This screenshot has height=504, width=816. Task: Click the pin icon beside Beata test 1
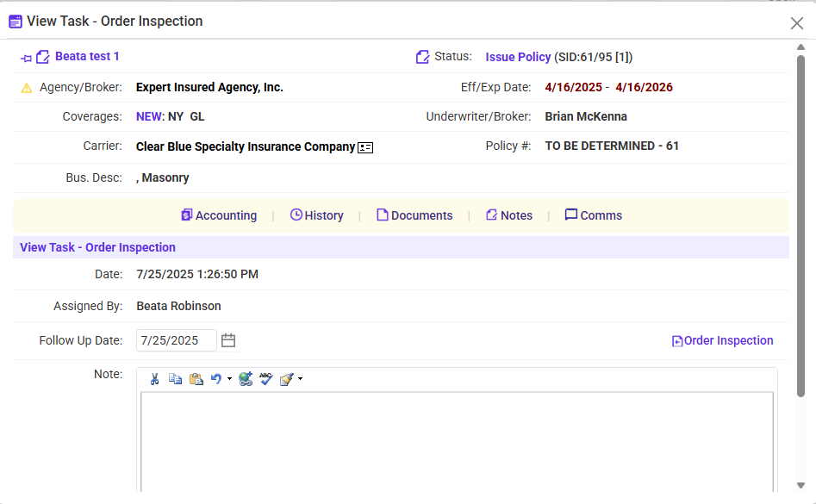26,58
